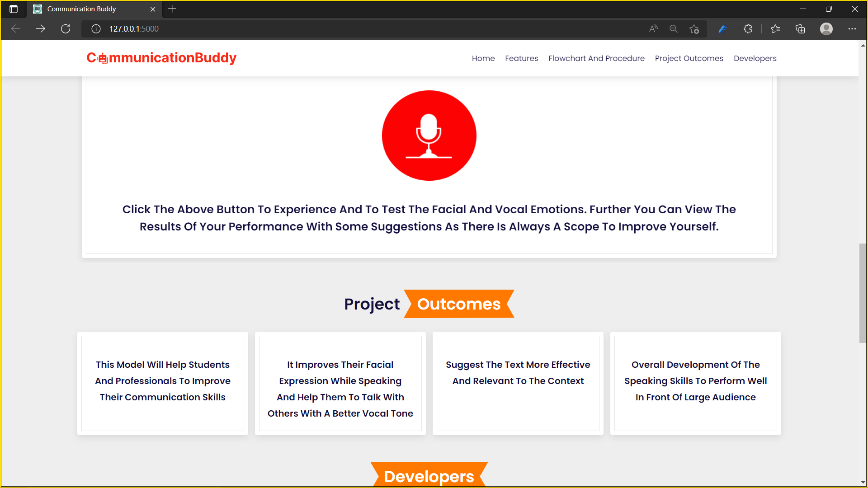
Task: Add page to favorites star icon
Action: 694,29
